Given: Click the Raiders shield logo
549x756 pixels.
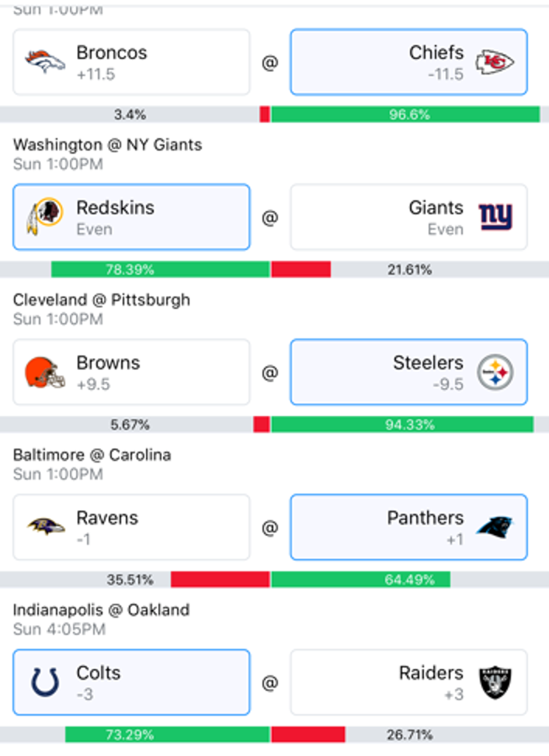Looking at the screenshot, I should (x=495, y=682).
